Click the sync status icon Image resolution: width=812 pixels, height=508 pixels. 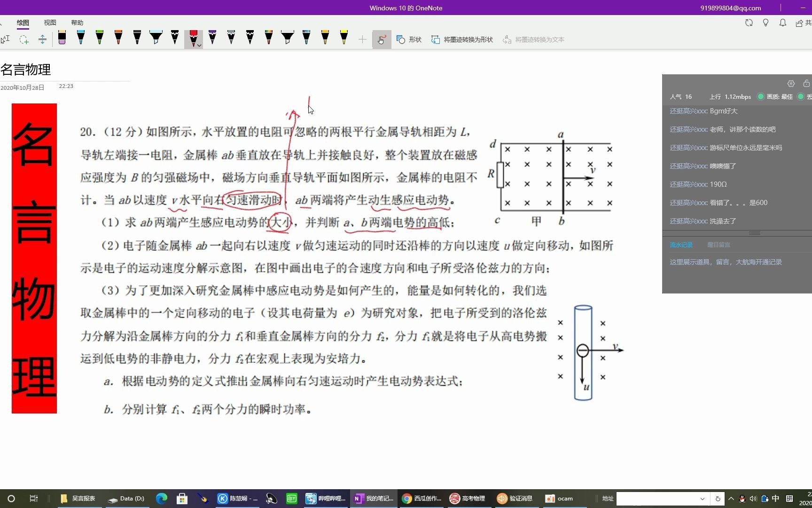(x=749, y=23)
